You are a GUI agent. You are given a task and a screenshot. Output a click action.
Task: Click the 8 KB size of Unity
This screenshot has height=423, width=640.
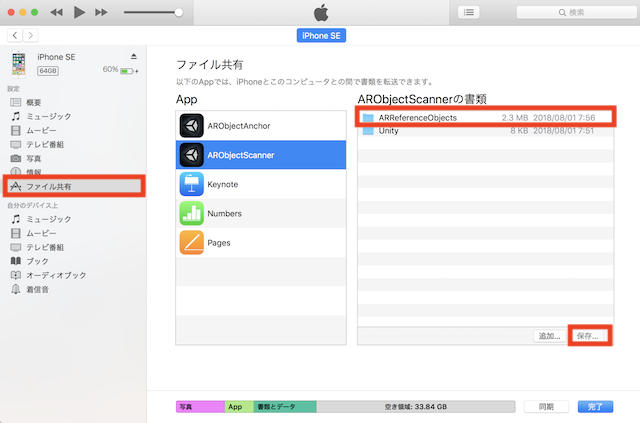[519, 131]
